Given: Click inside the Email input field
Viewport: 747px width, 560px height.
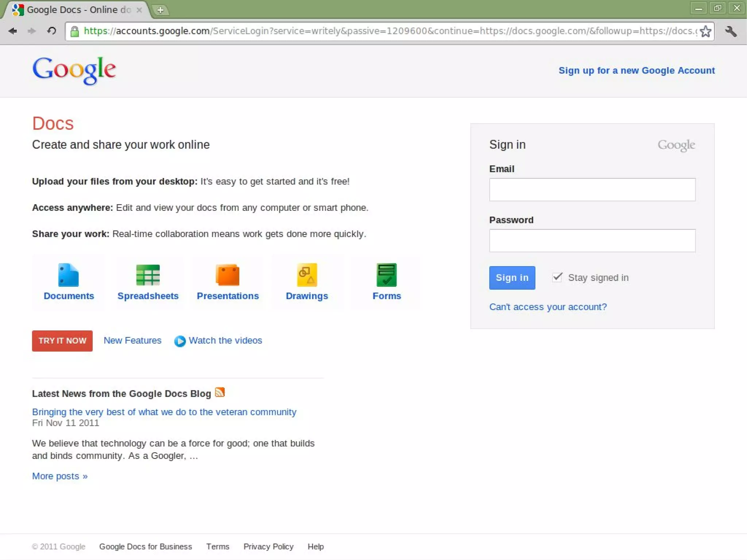Looking at the screenshot, I should coord(592,189).
